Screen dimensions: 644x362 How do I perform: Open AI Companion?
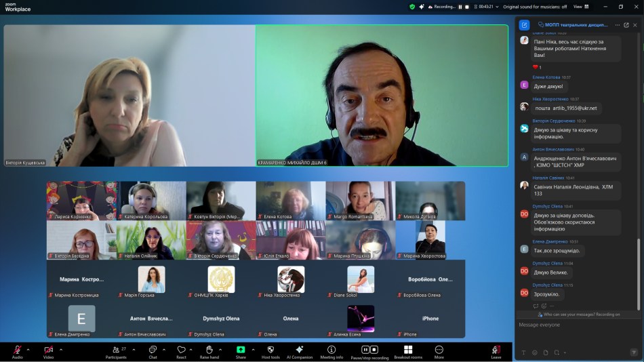coord(299,351)
